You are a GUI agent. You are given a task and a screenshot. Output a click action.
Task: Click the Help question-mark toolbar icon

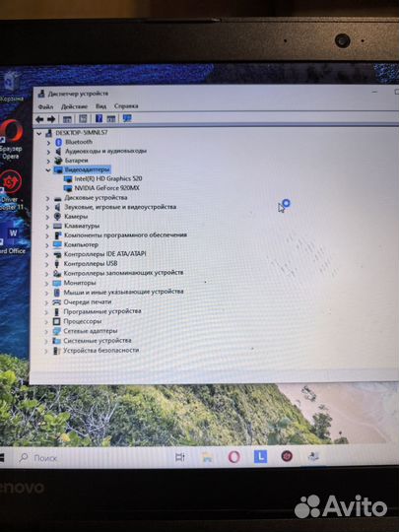[99, 118]
